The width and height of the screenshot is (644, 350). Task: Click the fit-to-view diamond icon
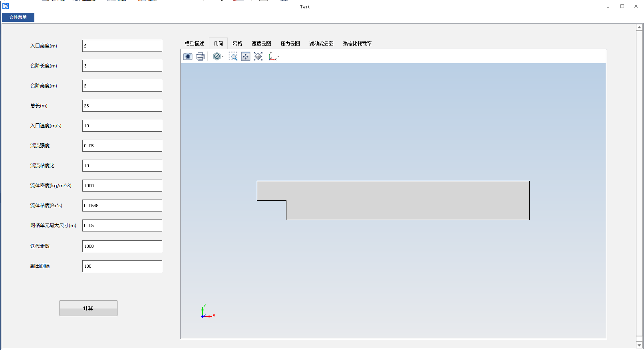pos(258,56)
